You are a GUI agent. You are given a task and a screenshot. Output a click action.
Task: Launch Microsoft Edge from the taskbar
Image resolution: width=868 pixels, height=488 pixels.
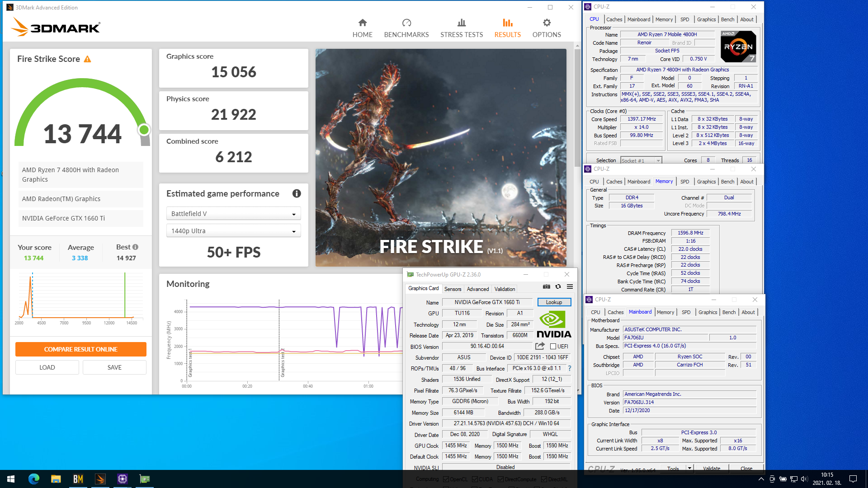pos(33,479)
